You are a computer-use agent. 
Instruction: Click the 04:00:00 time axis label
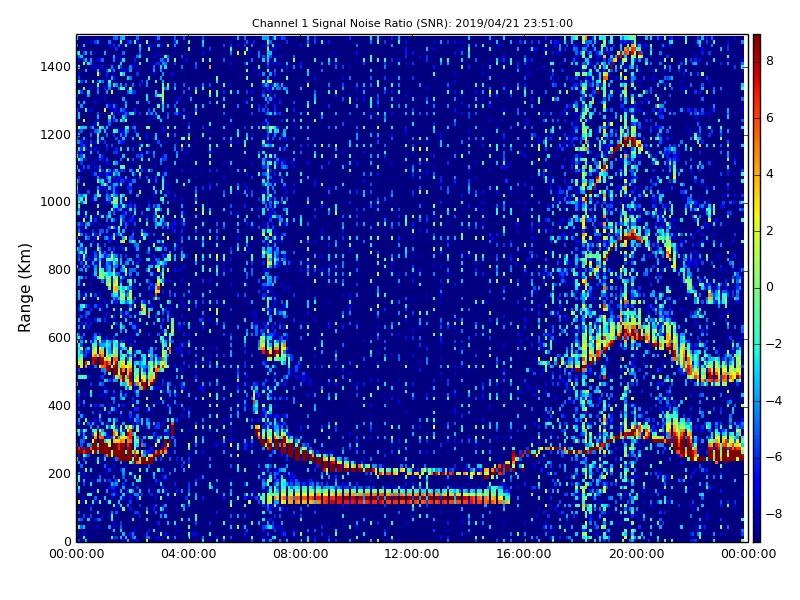[x=189, y=554]
